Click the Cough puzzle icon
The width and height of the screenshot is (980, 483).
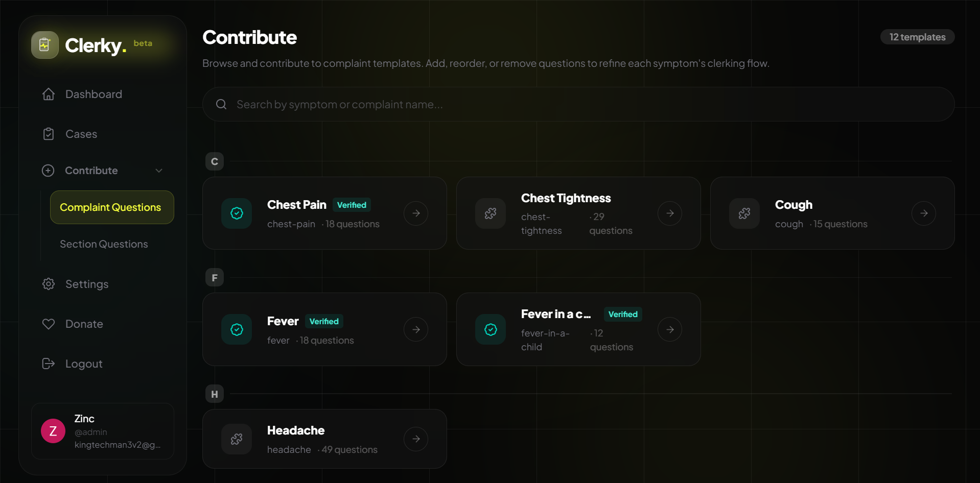coord(744,213)
